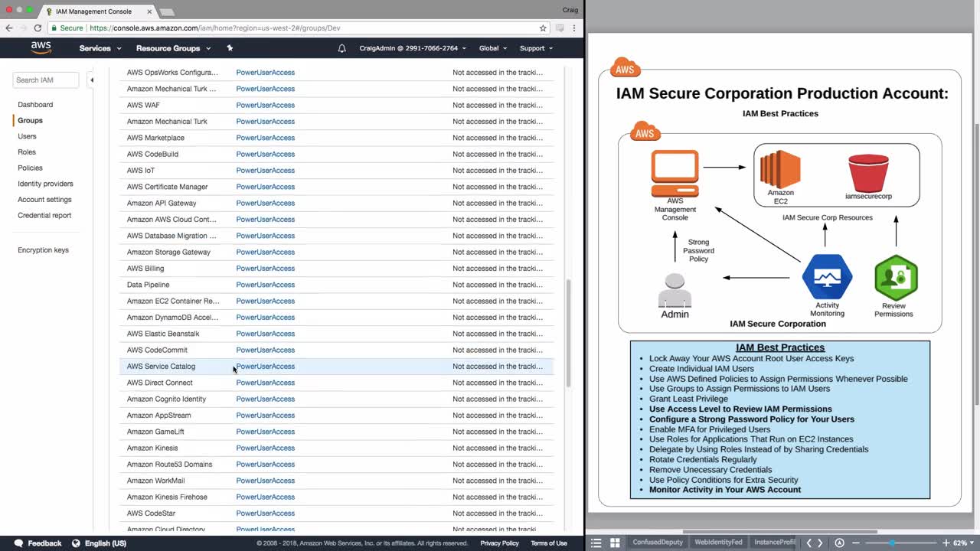Open Policies in the IAM sidebar
Screen dimensions: 980x551
point(30,168)
